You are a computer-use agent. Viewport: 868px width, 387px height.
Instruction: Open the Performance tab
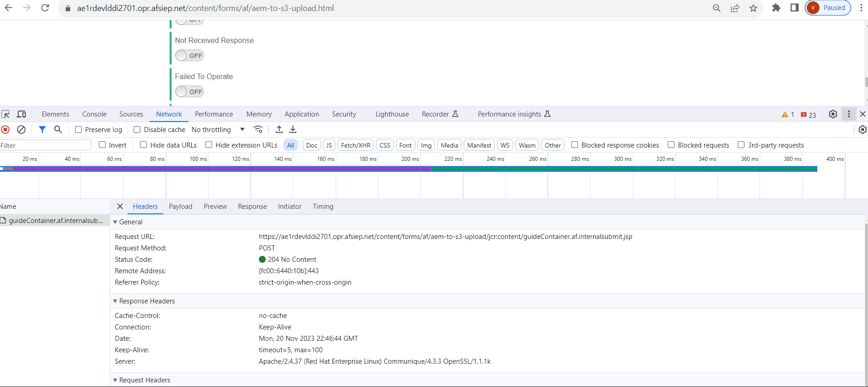coord(214,114)
